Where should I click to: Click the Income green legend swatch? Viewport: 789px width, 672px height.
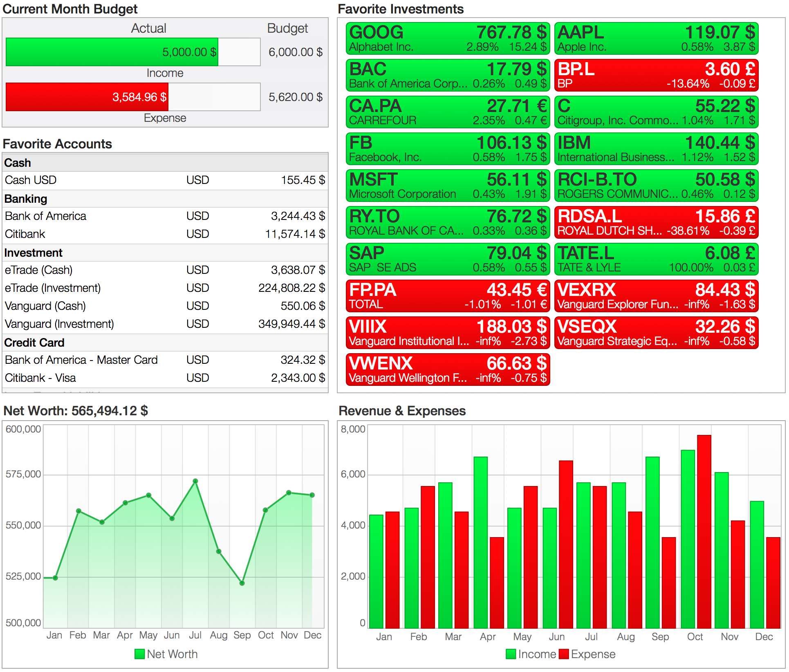pyautogui.click(x=511, y=654)
